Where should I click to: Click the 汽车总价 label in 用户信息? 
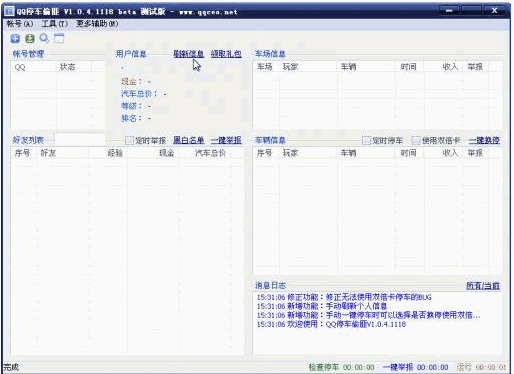(139, 94)
